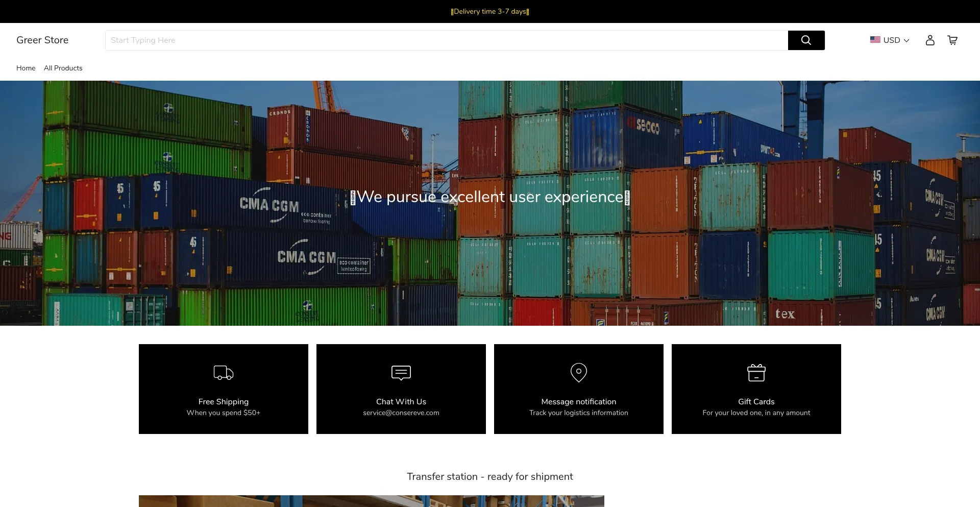
Task: Click the Chat With Us heading
Action: 401,402
